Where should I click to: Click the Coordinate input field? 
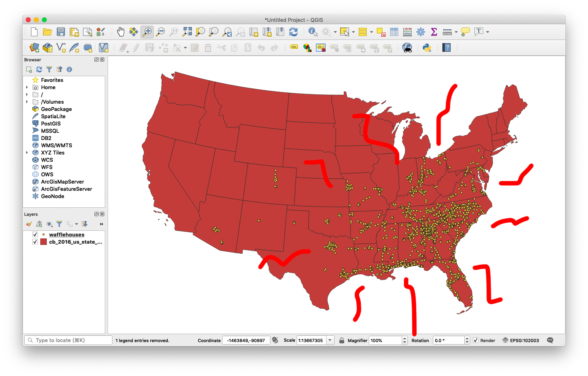[246, 340]
